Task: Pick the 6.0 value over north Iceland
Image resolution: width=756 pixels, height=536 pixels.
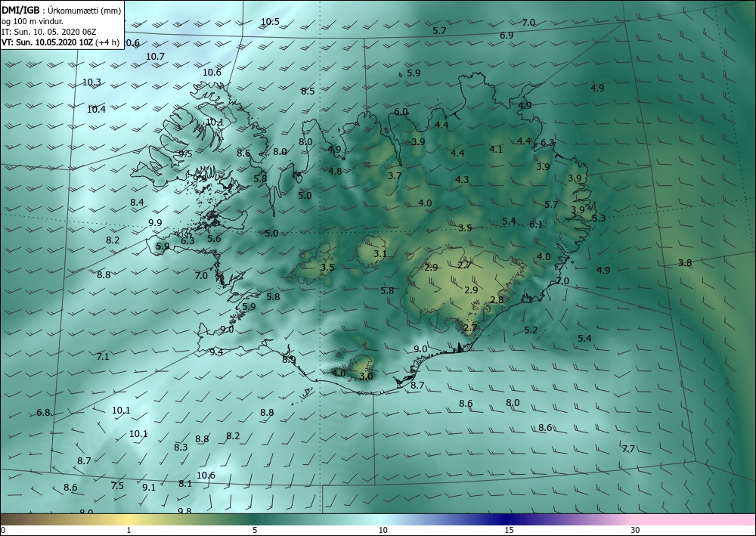Action: coord(401,112)
